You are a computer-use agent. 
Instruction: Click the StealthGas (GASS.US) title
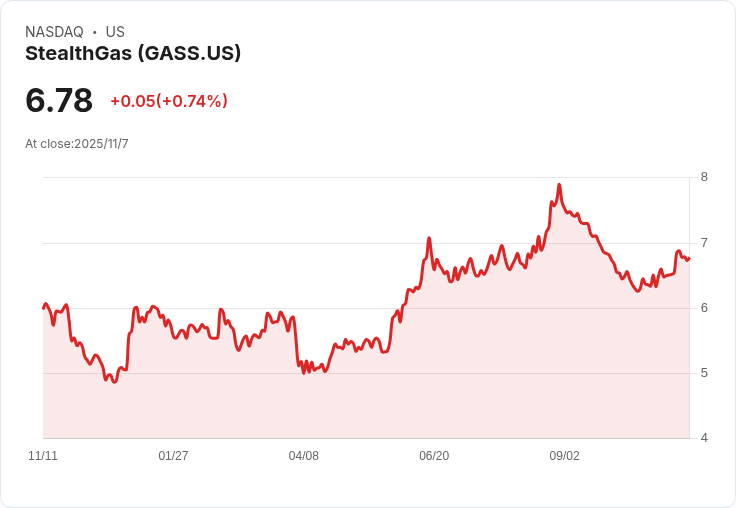coord(133,54)
